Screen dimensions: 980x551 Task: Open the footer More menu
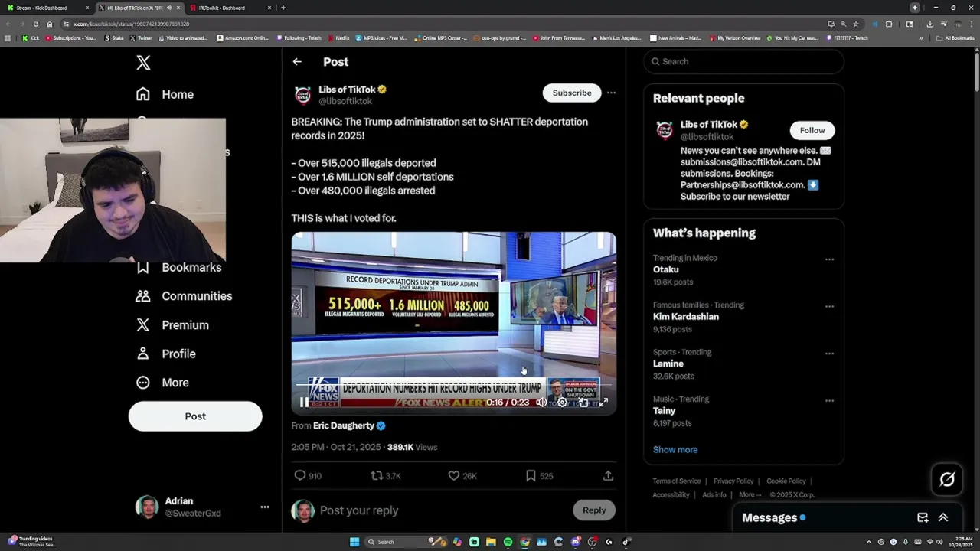[x=750, y=495]
